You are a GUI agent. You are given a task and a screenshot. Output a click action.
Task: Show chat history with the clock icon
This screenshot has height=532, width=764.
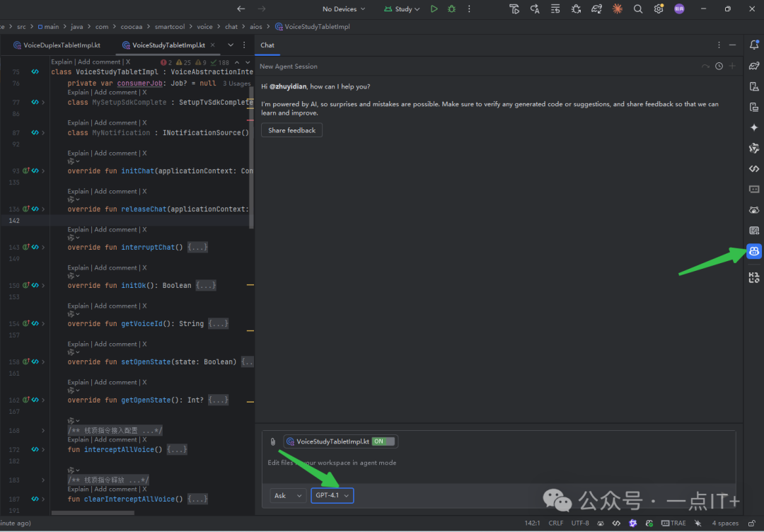(719, 66)
